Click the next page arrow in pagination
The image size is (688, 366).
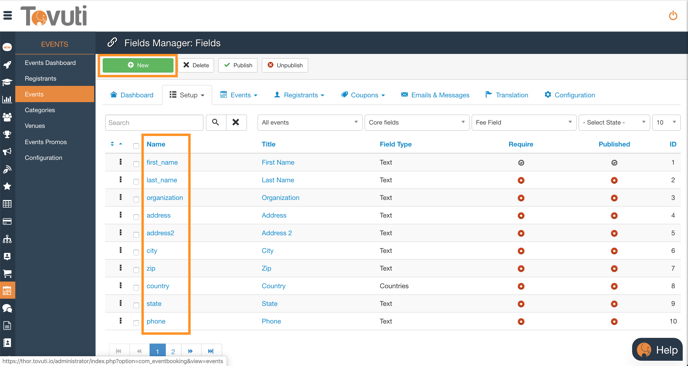190,351
